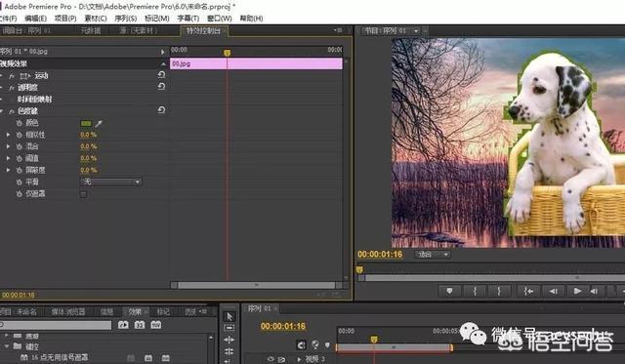This screenshot has height=364, width=625.
Task: Switch to the 信息 tab
Action: [106, 311]
